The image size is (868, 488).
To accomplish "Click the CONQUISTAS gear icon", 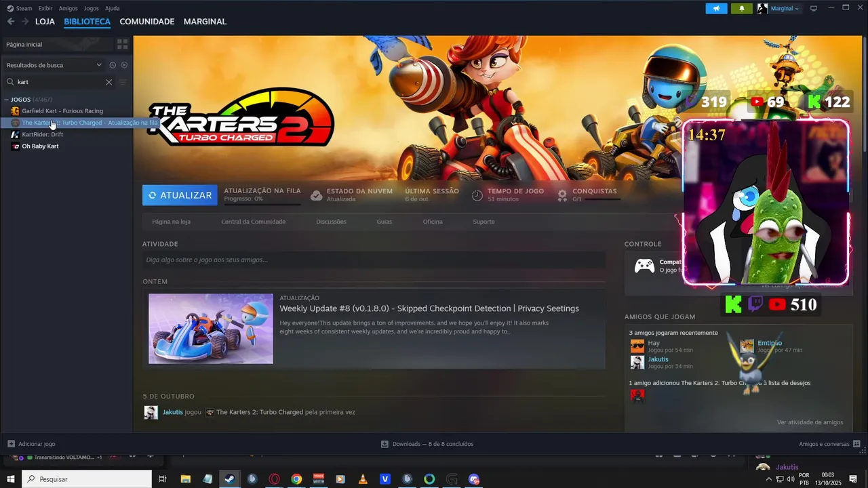I will click(562, 195).
